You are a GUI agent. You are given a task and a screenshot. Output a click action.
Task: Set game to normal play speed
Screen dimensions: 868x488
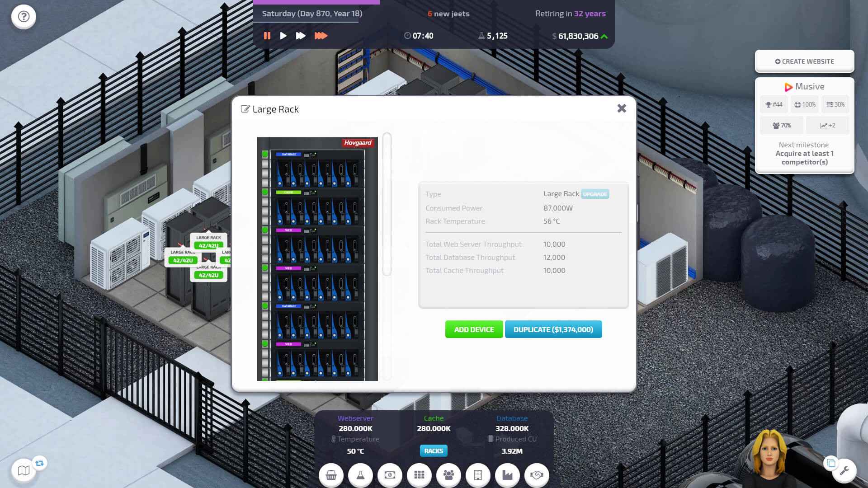(283, 36)
